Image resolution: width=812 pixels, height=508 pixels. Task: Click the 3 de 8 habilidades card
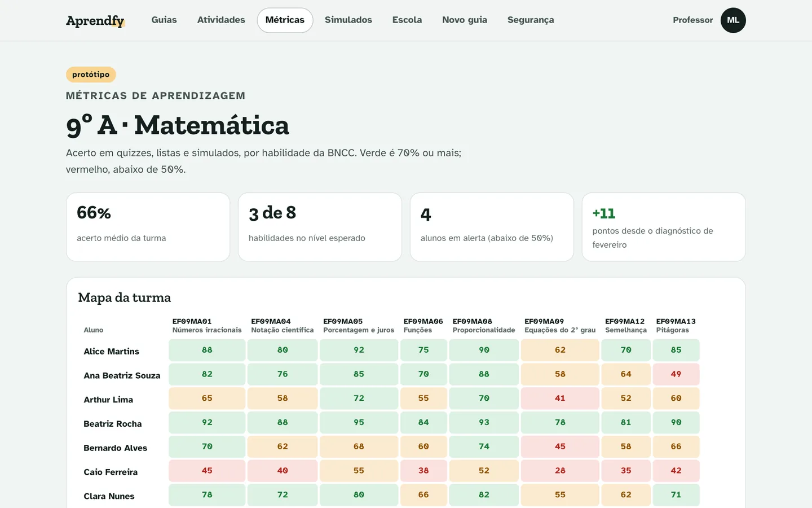[320, 227]
